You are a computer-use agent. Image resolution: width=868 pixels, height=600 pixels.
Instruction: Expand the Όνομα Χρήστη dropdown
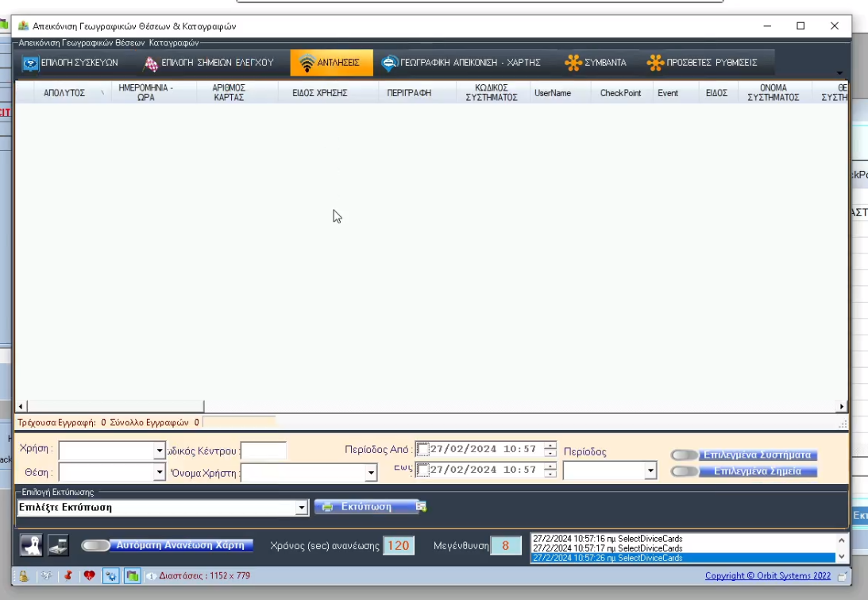pyautogui.click(x=370, y=470)
